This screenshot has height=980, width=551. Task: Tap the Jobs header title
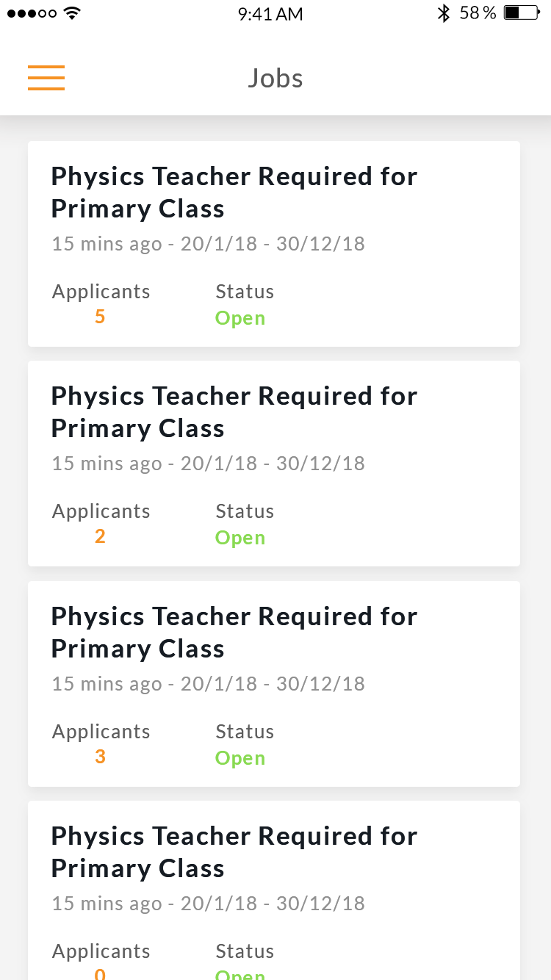(x=275, y=79)
